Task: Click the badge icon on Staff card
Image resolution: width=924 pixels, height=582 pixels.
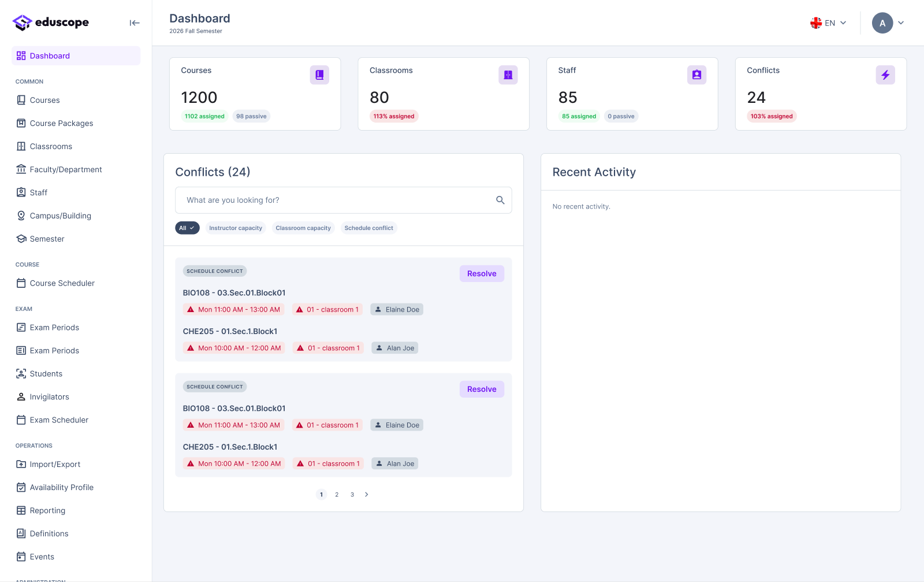Action: pos(696,75)
